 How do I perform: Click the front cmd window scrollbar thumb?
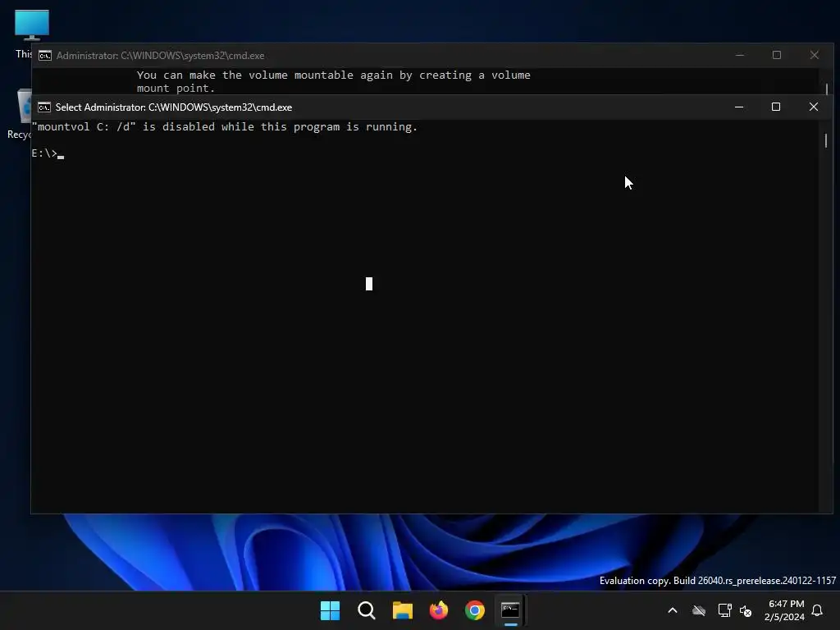point(826,140)
